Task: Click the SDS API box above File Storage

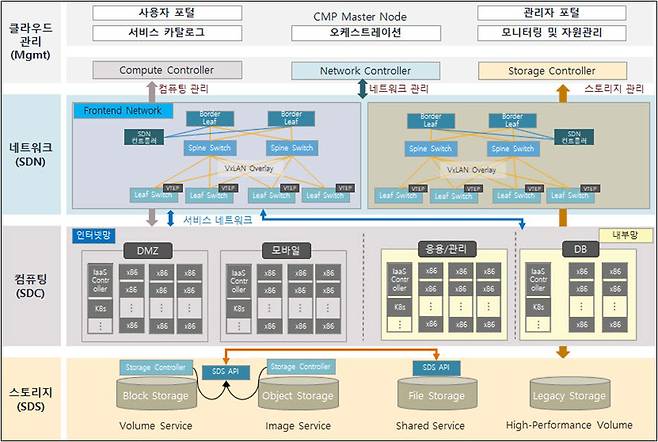Action: tap(436, 368)
